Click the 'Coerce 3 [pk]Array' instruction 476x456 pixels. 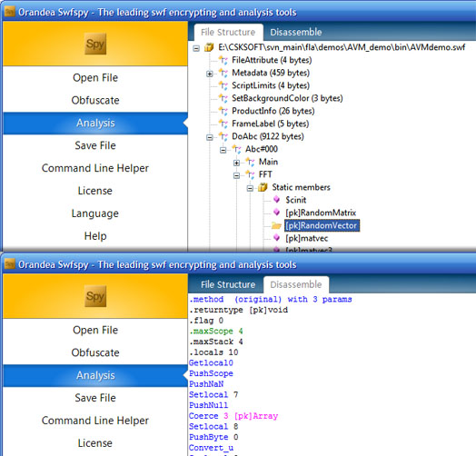pyautogui.click(x=233, y=416)
